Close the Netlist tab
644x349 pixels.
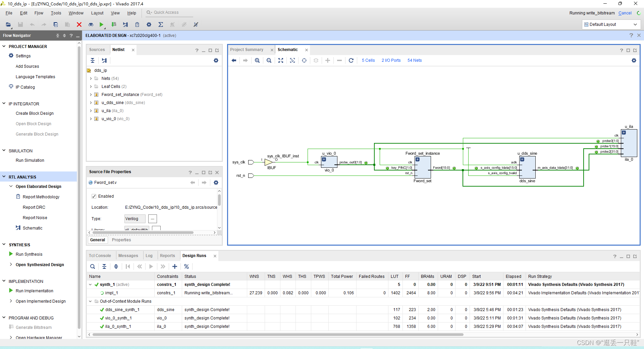coord(133,50)
